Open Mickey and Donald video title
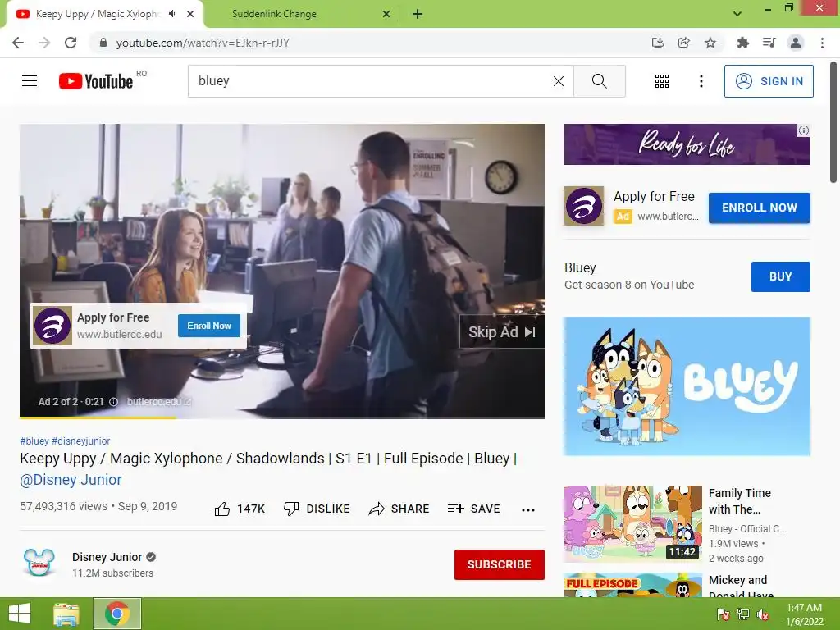840x630 pixels. point(742,587)
